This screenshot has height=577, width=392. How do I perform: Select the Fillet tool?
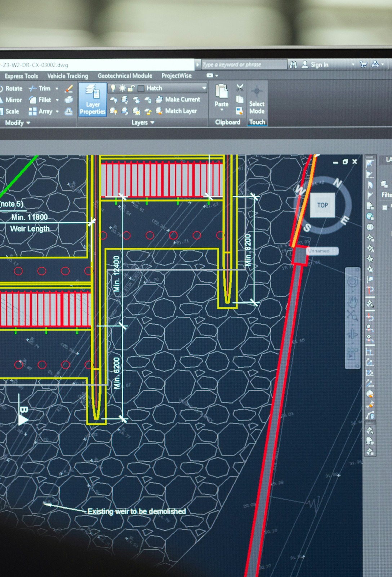[x=40, y=100]
